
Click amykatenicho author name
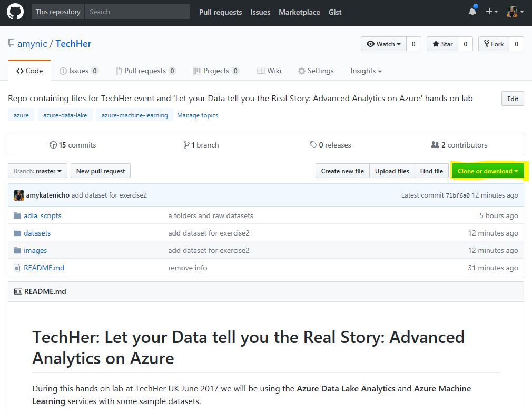pyautogui.click(x=48, y=195)
